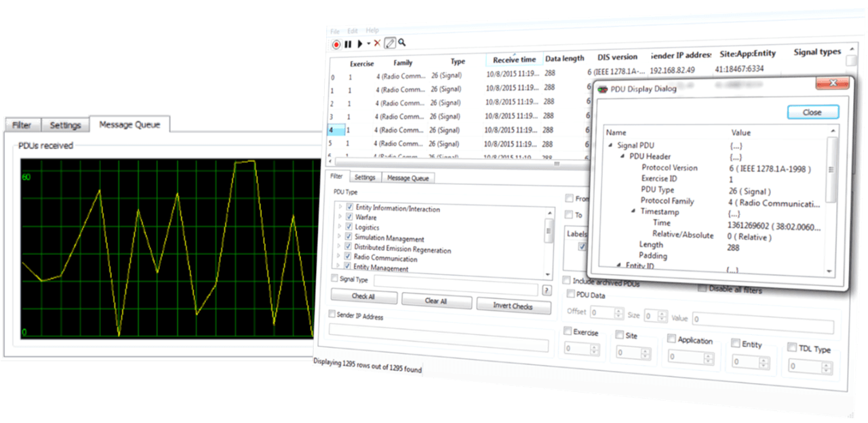Expand the Warfare tree node
Screen dimensions: 868x423
(340, 217)
